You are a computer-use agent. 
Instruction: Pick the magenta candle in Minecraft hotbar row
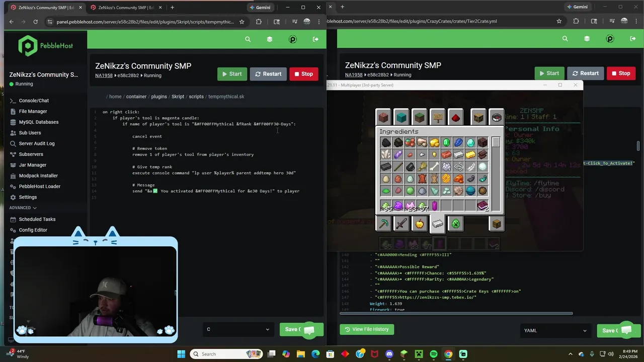[434, 206]
